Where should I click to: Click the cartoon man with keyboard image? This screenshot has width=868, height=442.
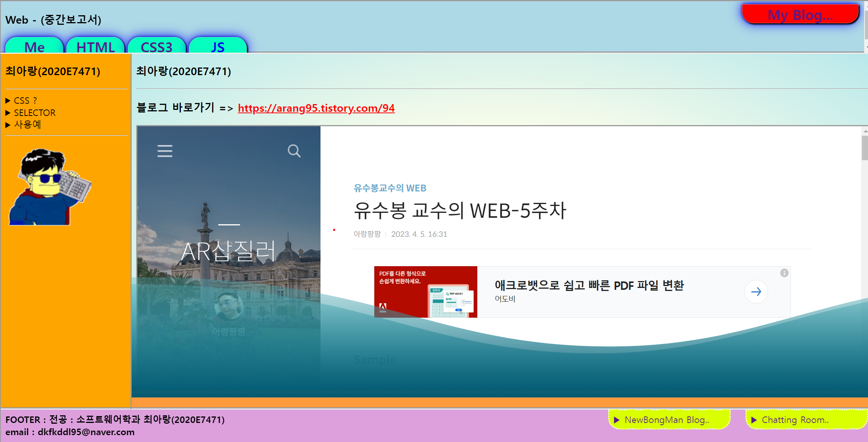[x=50, y=187]
